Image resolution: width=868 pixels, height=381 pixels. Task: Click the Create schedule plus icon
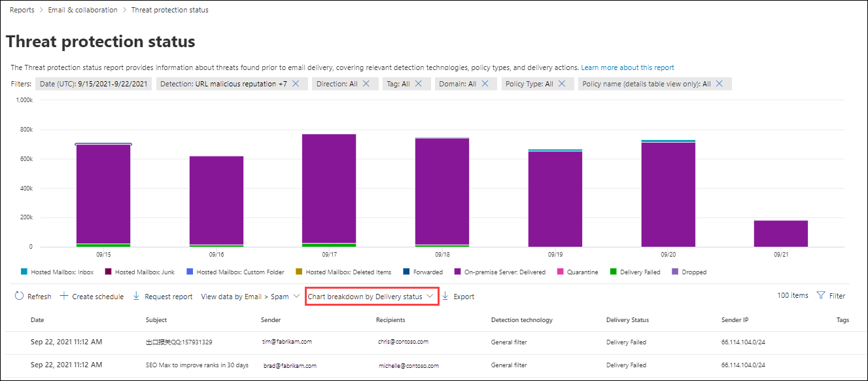click(x=63, y=297)
